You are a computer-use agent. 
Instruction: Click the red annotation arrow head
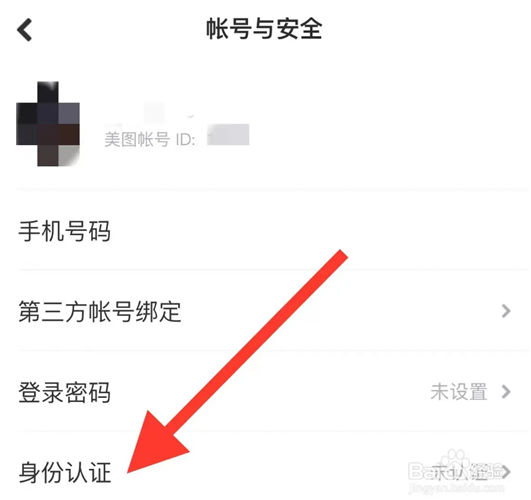click(x=154, y=444)
